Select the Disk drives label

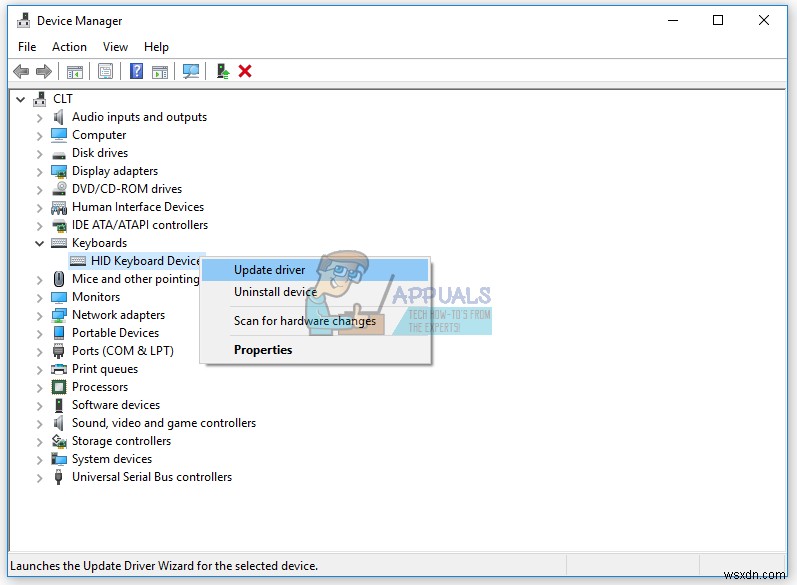click(100, 153)
